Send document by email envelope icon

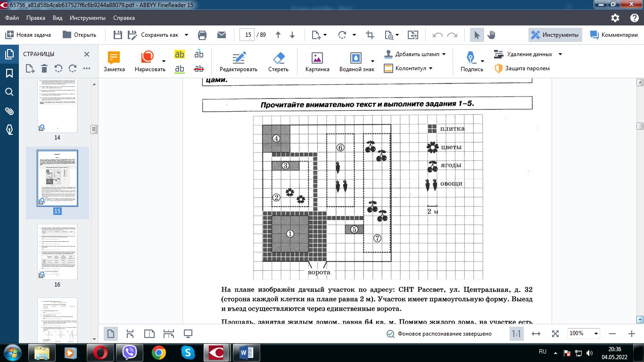tap(221, 35)
